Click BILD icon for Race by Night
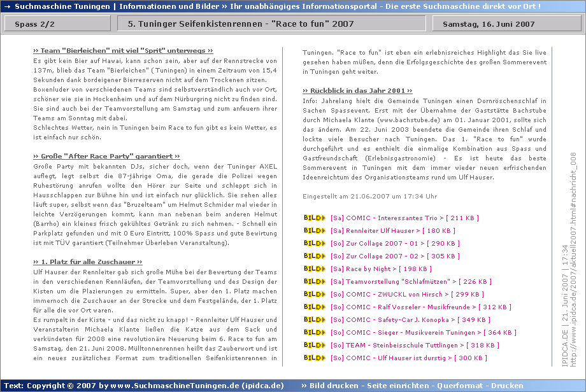Viewport: 586px width, 392px height. point(314,269)
